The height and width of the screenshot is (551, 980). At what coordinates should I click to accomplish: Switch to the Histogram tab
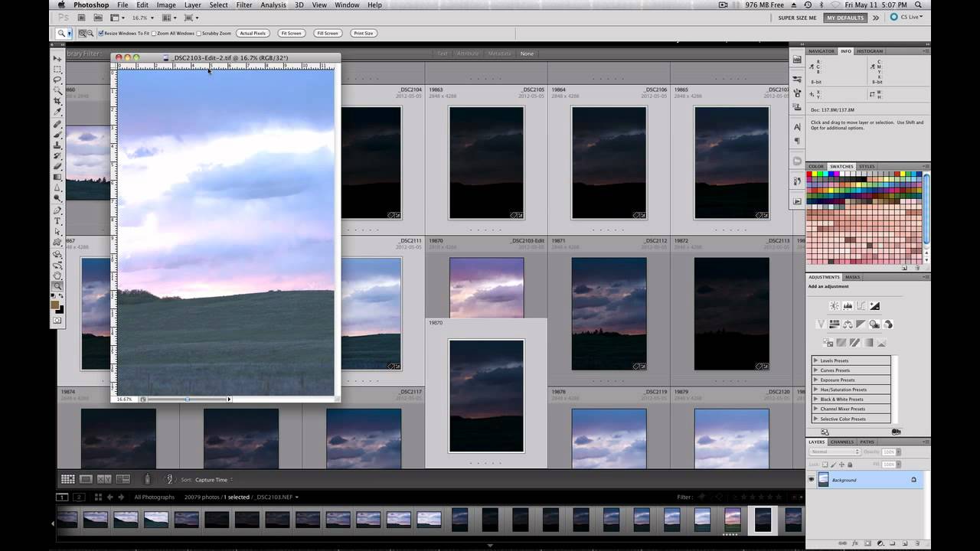tap(870, 51)
